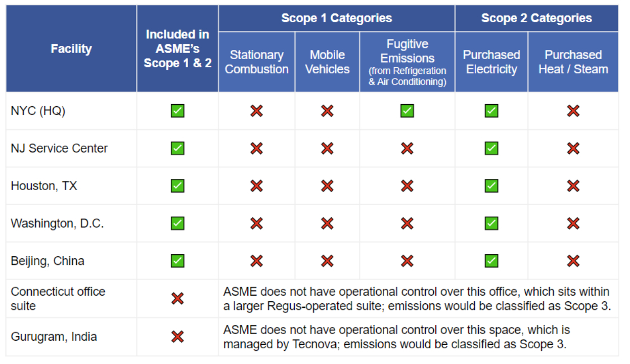Click NYC (HQ) Fugitive Emissions green checkmark
630x364 pixels.
407,111
